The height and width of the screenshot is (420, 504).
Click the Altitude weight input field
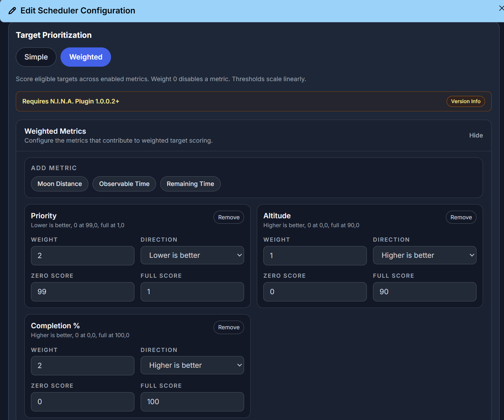[315, 256]
